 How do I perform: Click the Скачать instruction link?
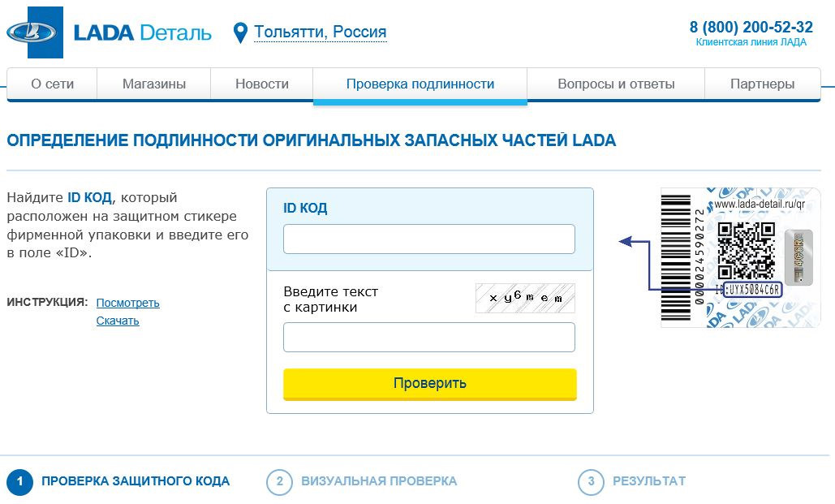click(118, 321)
